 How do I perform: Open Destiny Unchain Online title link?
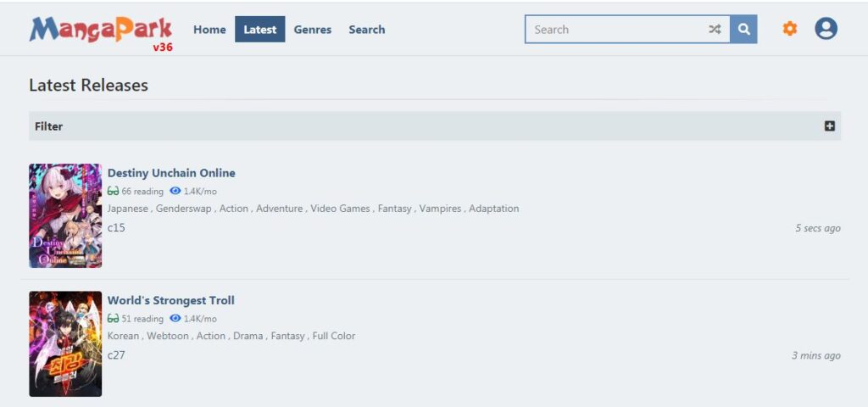[x=171, y=173]
